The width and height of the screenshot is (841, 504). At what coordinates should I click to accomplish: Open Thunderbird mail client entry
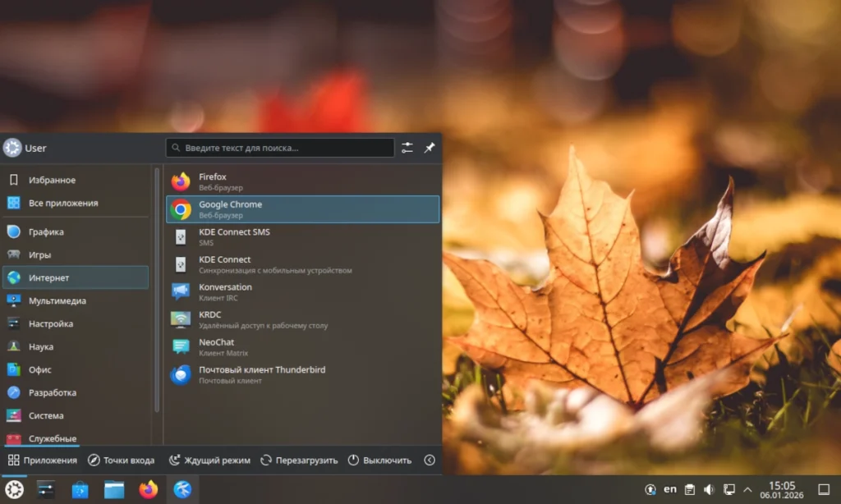(x=302, y=375)
